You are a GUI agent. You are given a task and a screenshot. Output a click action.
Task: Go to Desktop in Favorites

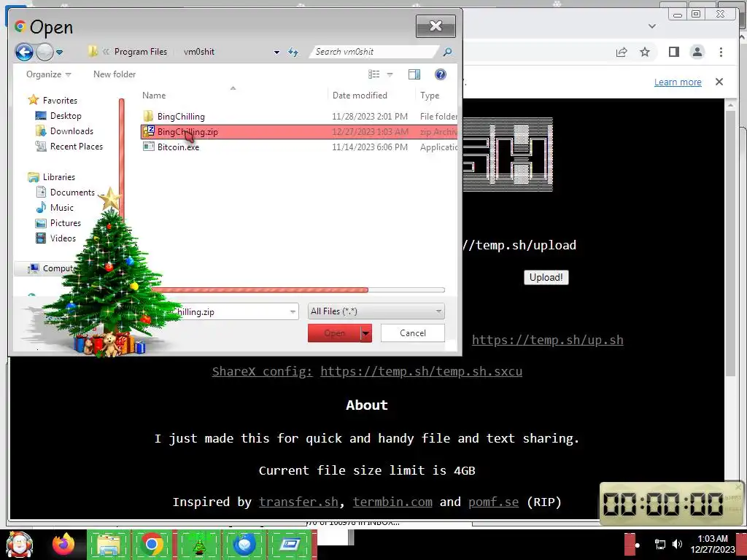pos(66,116)
